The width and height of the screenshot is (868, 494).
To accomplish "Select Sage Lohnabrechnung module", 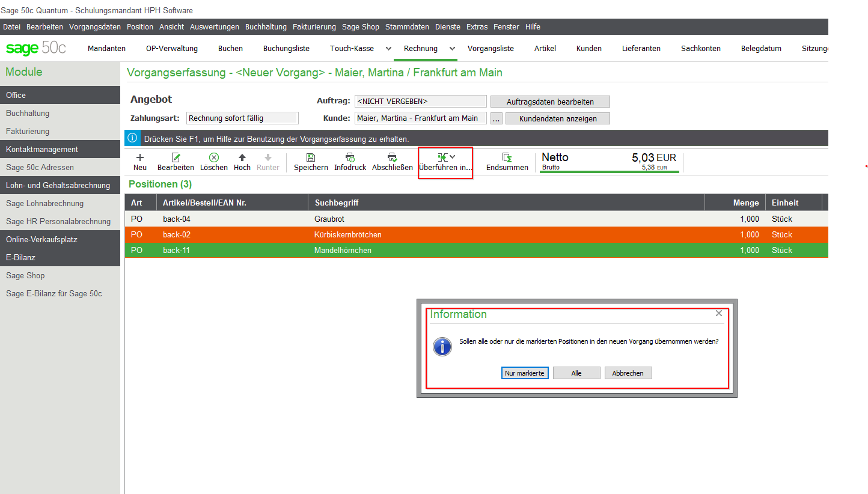I will tap(60, 203).
